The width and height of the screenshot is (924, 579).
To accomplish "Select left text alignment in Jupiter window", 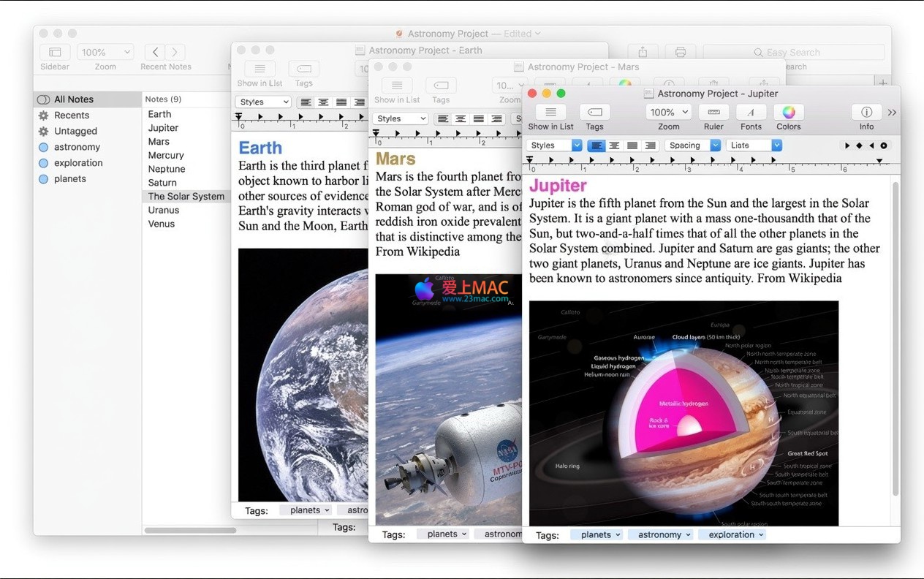I will tap(597, 145).
